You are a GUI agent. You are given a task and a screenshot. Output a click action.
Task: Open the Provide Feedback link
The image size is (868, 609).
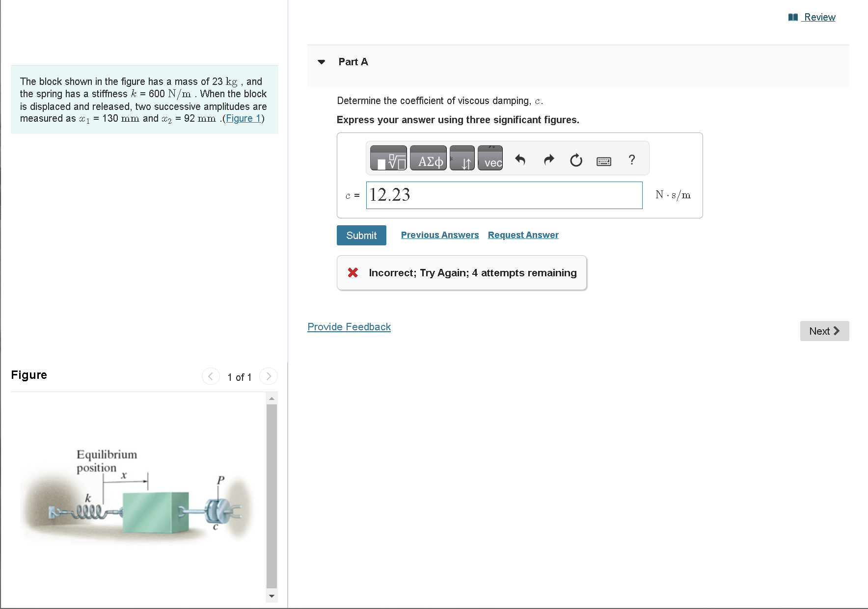pos(349,327)
